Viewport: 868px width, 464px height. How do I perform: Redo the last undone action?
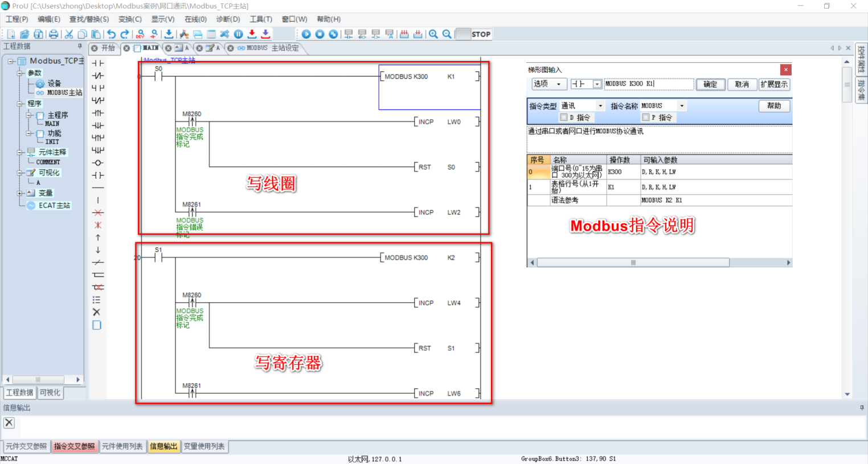click(125, 34)
